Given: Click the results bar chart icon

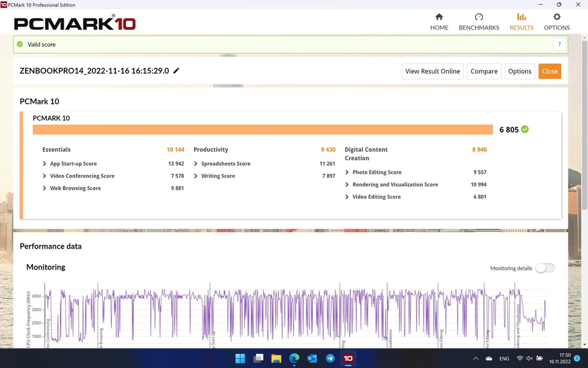Looking at the screenshot, I should pos(521,17).
